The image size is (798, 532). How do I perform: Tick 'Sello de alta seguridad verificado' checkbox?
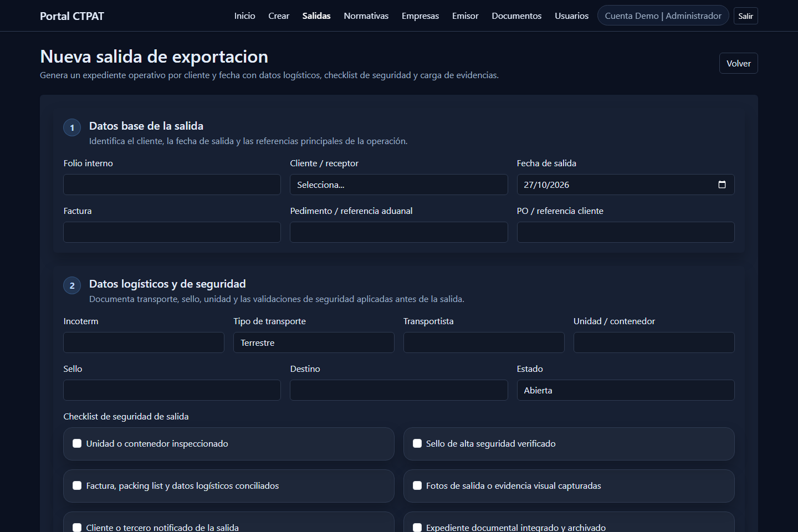tap(417, 443)
